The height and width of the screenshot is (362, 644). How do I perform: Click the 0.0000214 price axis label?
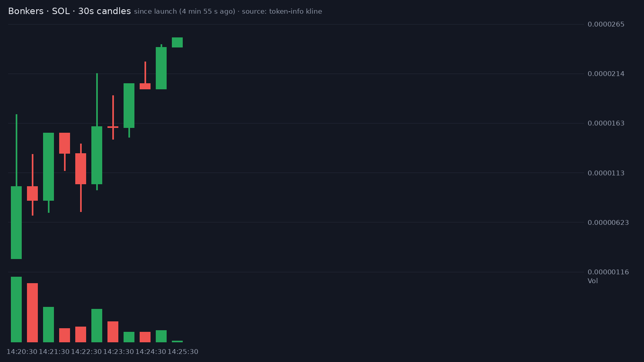coord(606,74)
